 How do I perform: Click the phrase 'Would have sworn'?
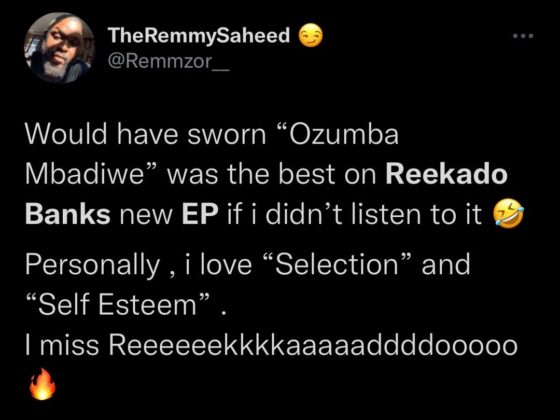[146, 135]
